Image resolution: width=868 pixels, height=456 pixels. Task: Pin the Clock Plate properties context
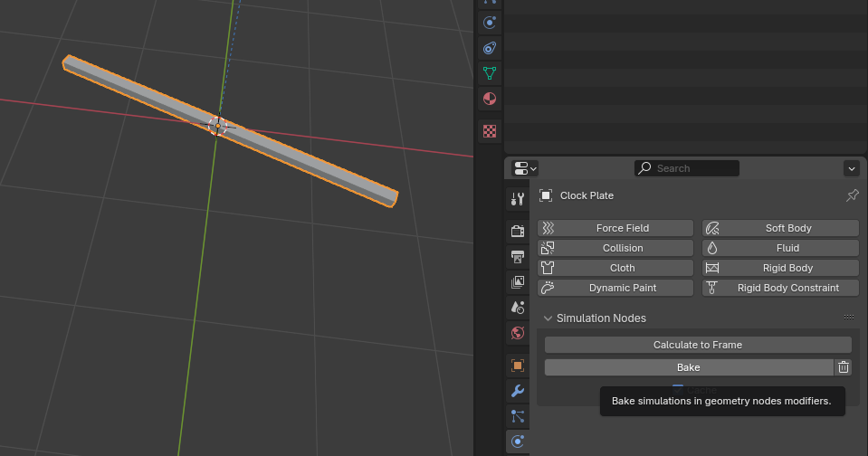[x=852, y=195]
